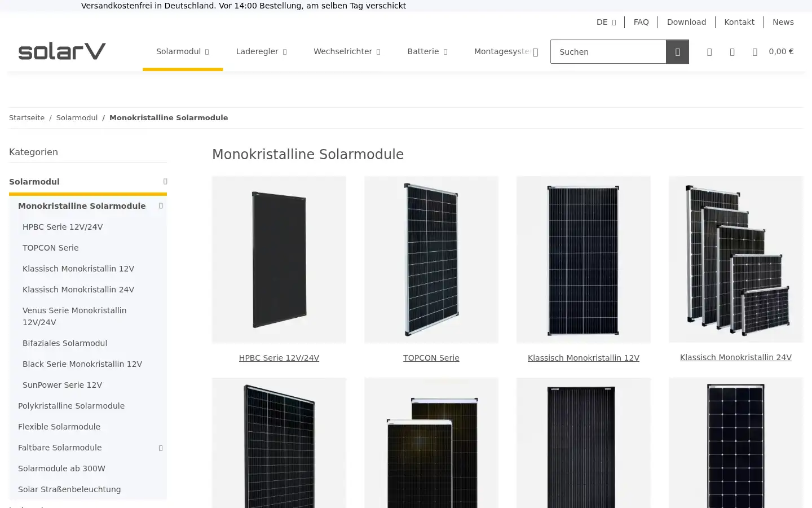Click Solarmodul heading in sidebar

click(x=34, y=182)
